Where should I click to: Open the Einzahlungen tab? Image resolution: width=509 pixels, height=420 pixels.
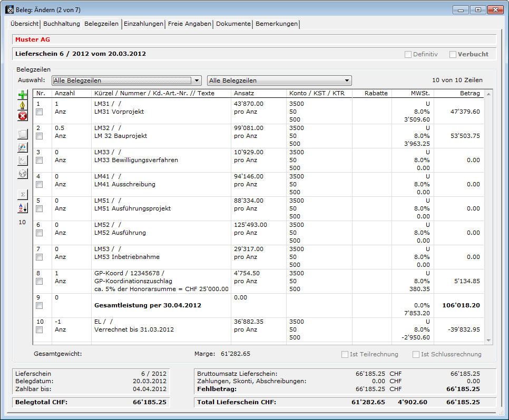tap(143, 24)
